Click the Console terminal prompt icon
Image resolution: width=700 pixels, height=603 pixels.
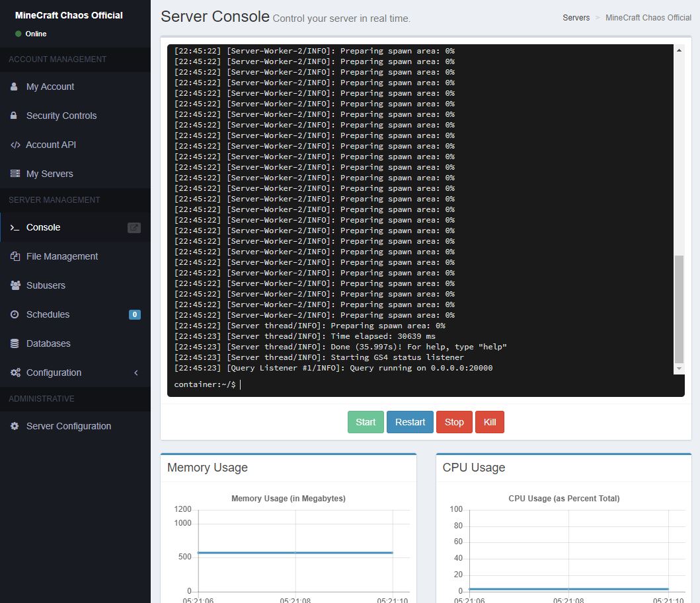[15, 227]
